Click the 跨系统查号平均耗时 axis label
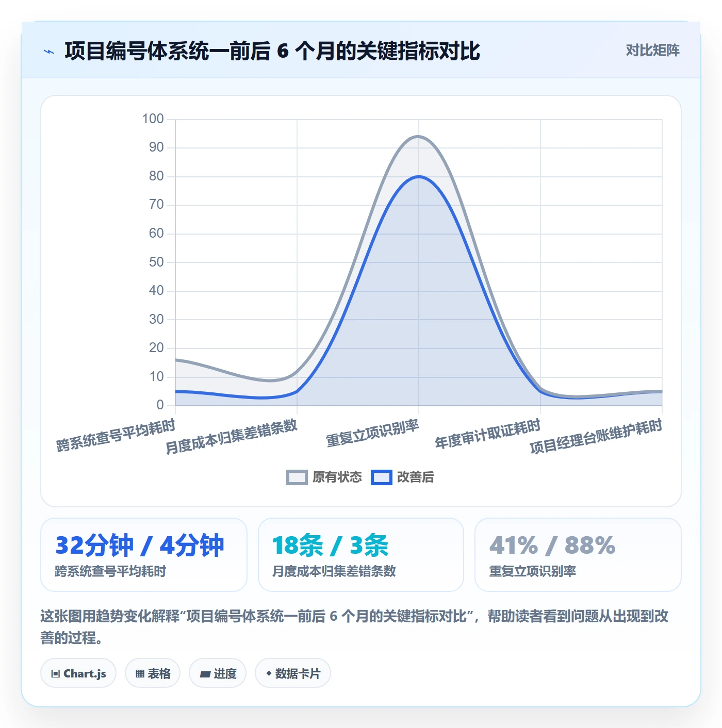 coord(116,436)
